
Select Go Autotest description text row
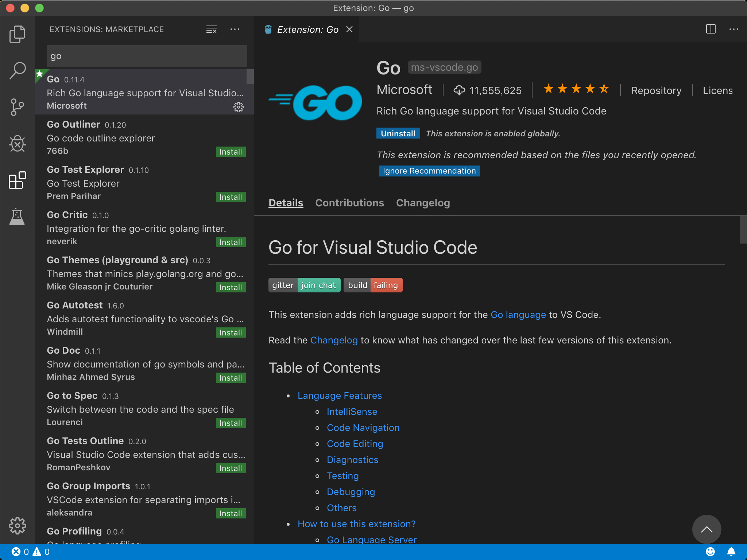click(x=145, y=319)
